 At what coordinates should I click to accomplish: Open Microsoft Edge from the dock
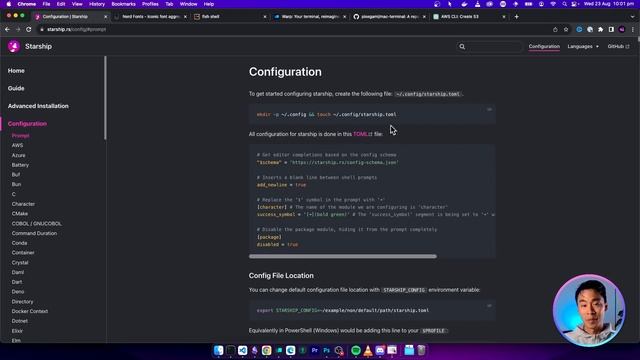click(291, 350)
